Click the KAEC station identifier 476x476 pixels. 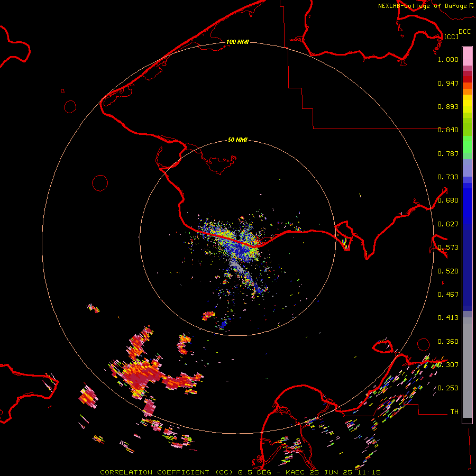coord(295,472)
